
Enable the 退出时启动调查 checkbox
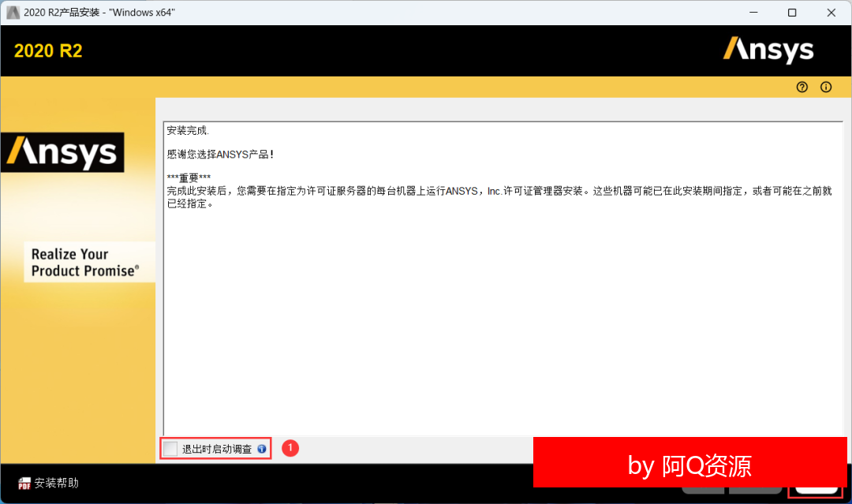click(x=170, y=449)
